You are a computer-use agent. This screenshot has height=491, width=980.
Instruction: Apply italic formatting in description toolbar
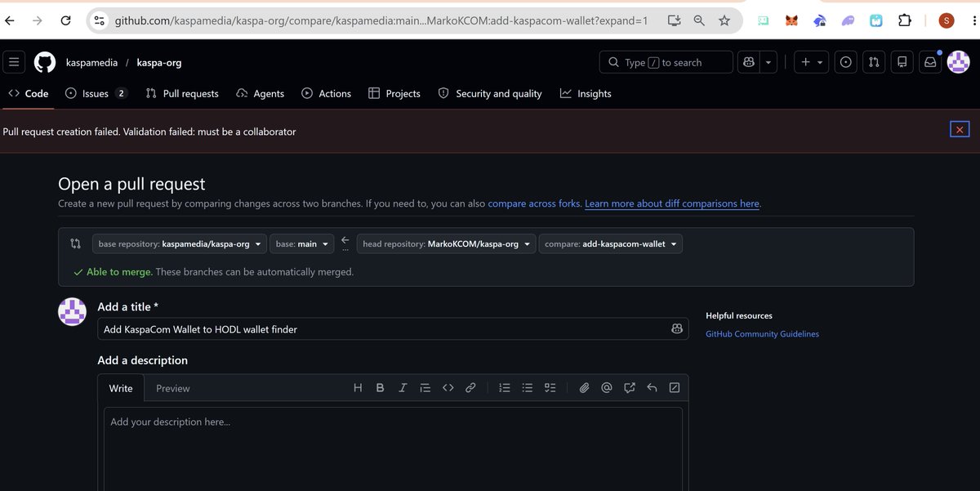[403, 388]
